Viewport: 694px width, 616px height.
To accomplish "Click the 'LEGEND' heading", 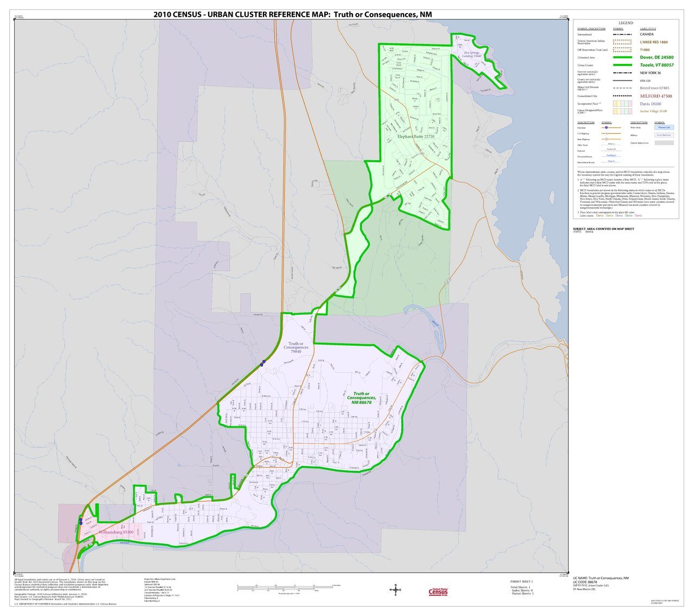I will tap(626, 23).
